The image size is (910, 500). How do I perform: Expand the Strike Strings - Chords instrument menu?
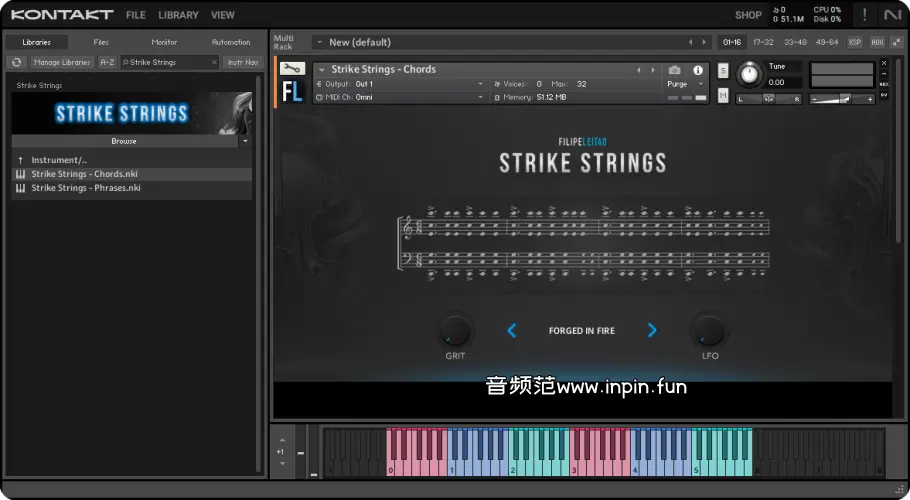pyautogui.click(x=322, y=70)
